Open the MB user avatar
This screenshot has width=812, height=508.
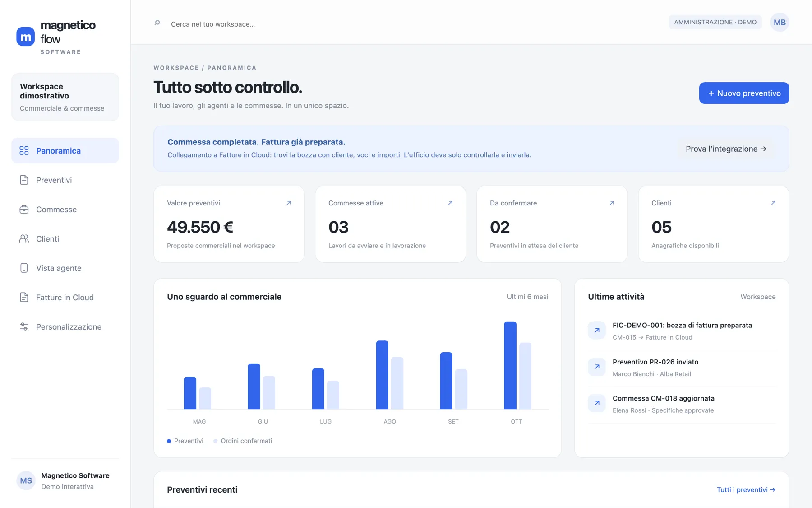(x=779, y=22)
